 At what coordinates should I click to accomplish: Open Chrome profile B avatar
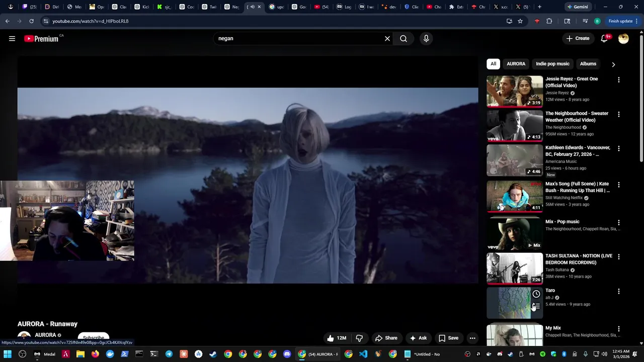point(597,21)
